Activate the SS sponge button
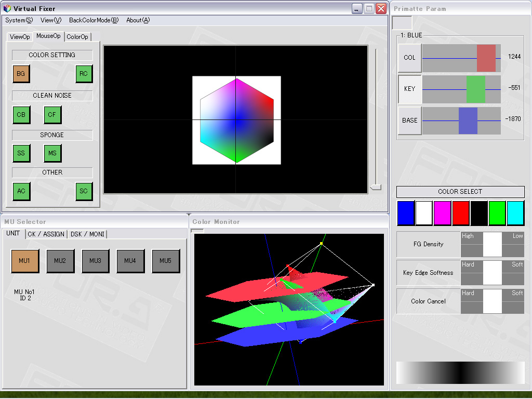The width and height of the screenshot is (532, 399). (x=21, y=153)
